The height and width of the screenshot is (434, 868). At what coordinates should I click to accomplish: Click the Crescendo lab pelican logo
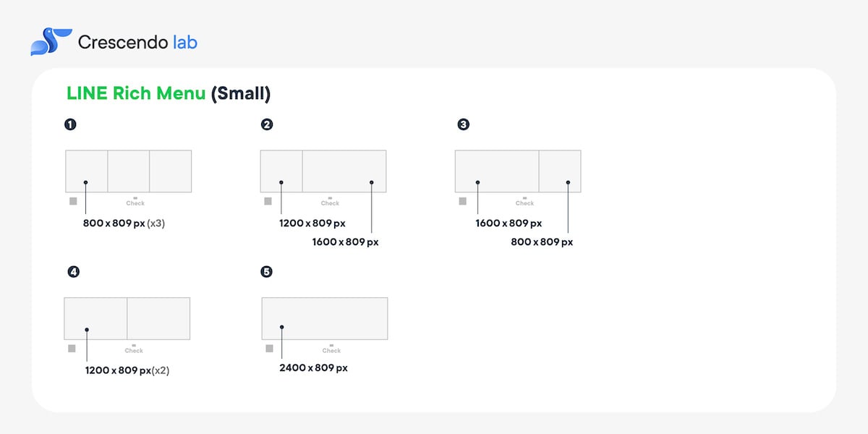(x=50, y=41)
